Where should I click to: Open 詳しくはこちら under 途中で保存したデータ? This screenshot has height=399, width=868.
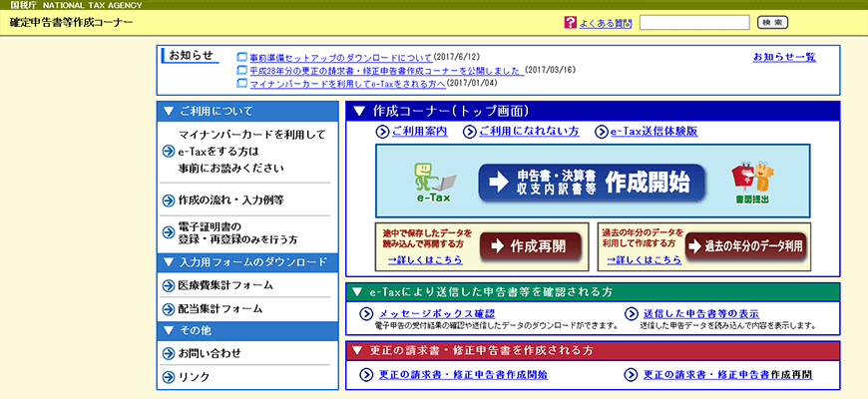pyautogui.click(x=425, y=260)
